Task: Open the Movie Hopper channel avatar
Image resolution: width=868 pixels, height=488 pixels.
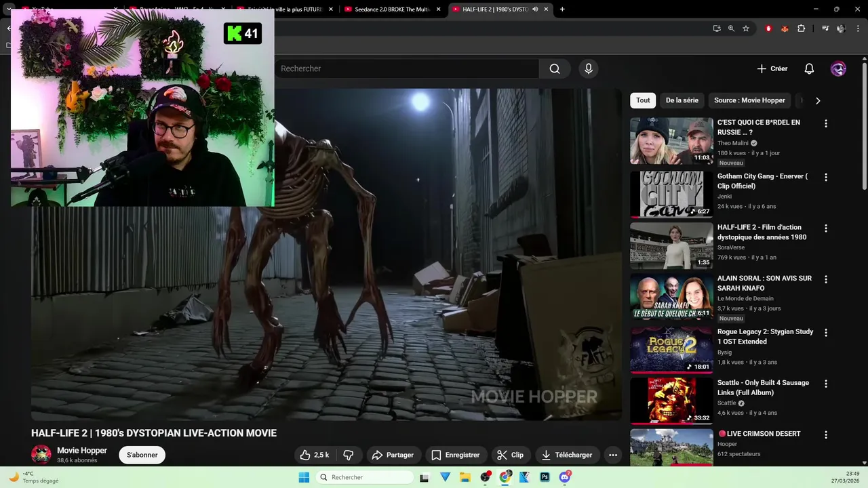Action: [41, 455]
